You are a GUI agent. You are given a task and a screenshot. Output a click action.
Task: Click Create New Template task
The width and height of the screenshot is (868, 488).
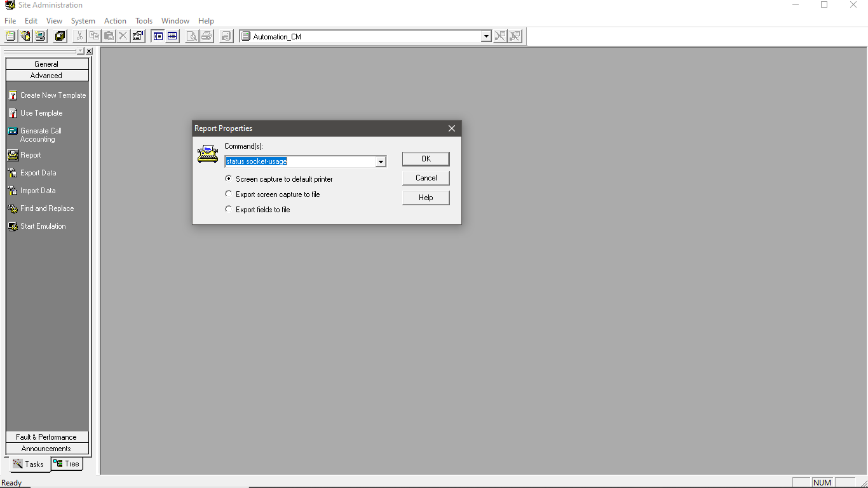(47, 95)
